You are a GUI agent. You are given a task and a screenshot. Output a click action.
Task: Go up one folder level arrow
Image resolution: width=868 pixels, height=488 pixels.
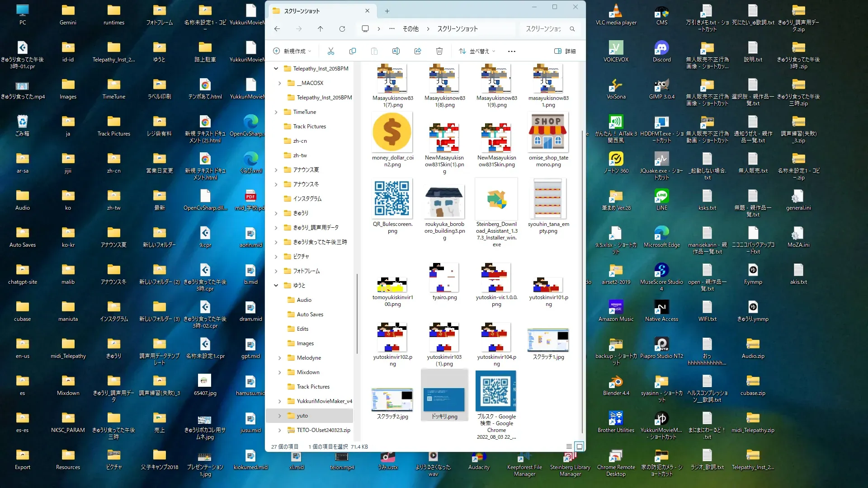pyautogui.click(x=320, y=29)
